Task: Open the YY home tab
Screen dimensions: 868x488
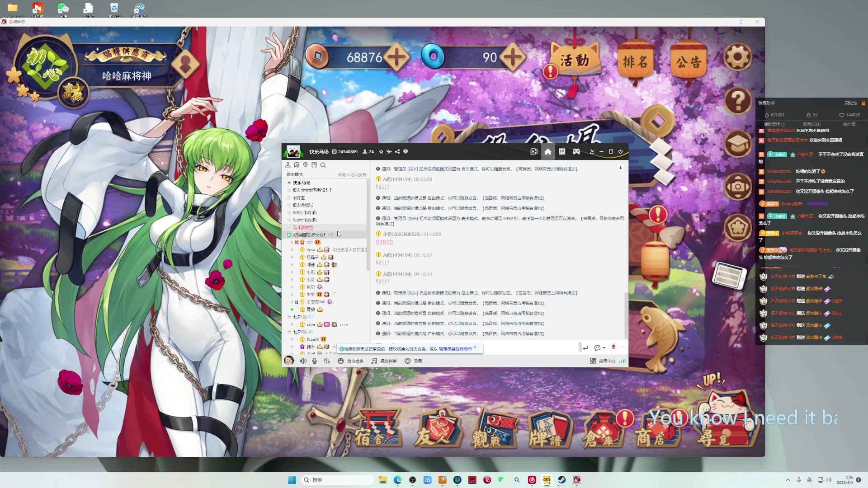Action: point(548,152)
